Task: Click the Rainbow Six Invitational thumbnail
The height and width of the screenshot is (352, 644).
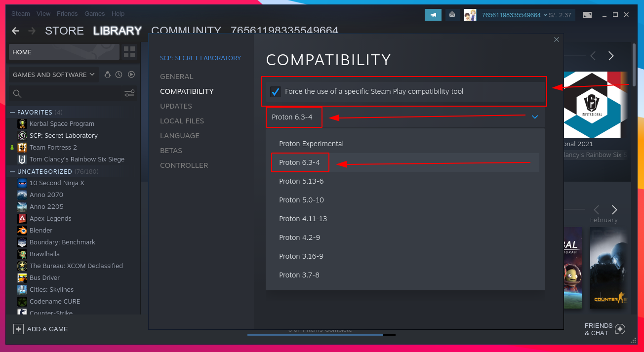Action: click(592, 105)
